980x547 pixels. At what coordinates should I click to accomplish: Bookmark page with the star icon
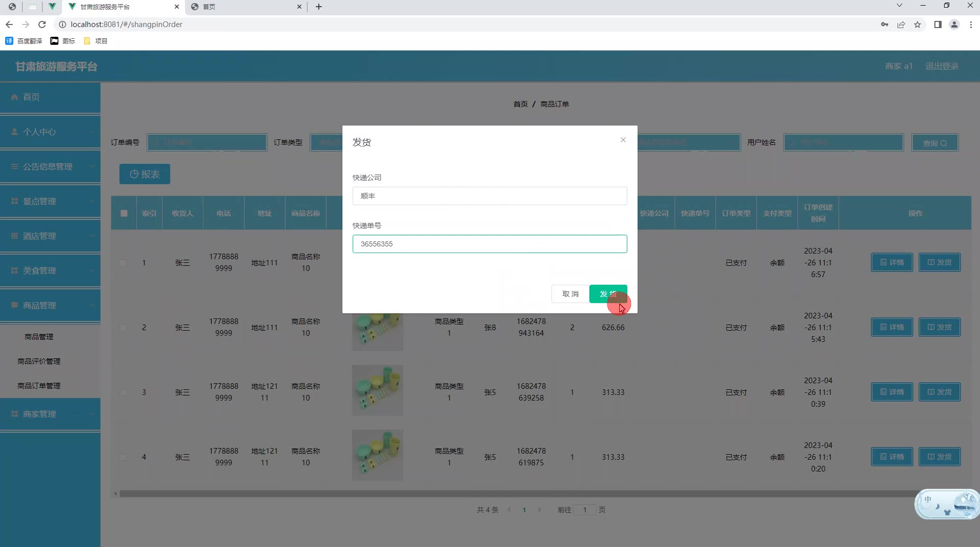917,24
